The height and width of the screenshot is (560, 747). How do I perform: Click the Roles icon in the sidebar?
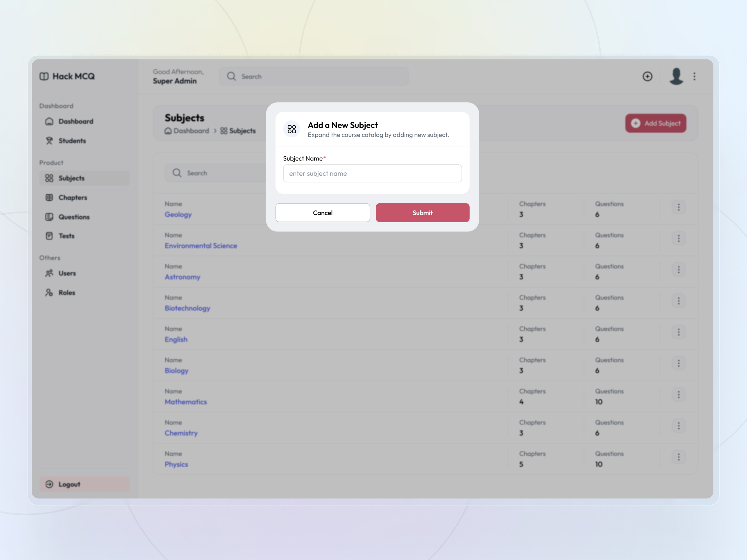(49, 293)
